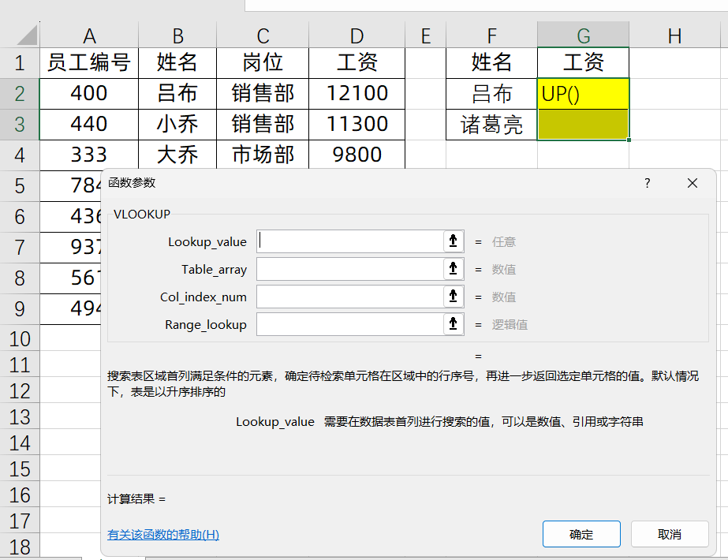Focus the Col_index_num input field
728x560 pixels.
pos(350,297)
